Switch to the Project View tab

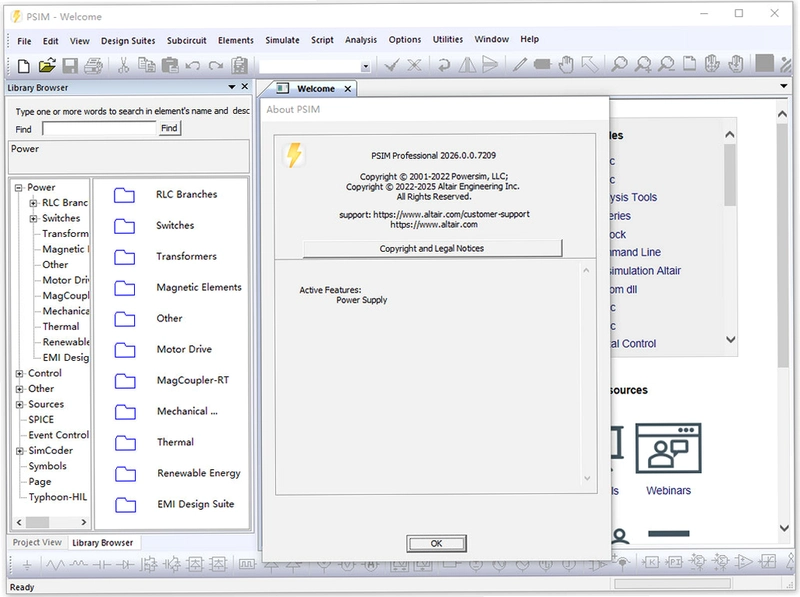[37, 542]
